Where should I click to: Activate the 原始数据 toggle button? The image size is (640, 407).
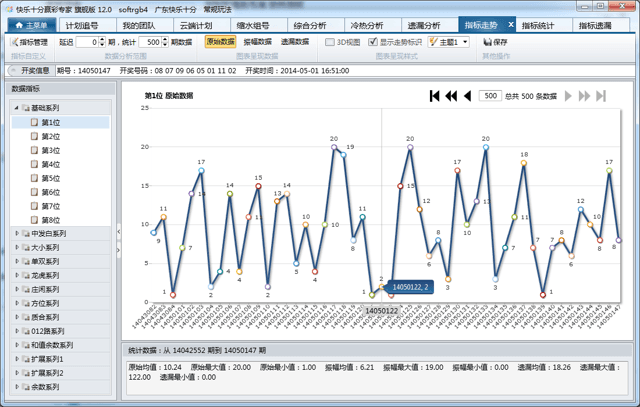click(x=221, y=43)
